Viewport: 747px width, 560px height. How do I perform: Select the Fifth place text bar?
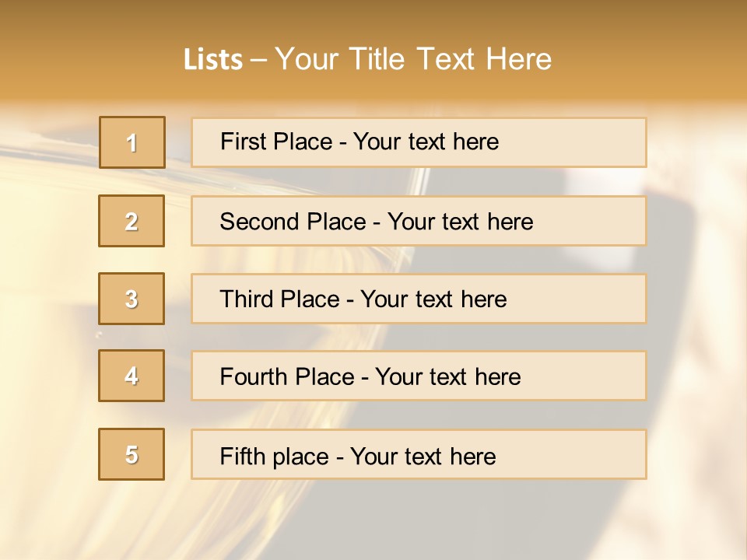click(419, 454)
